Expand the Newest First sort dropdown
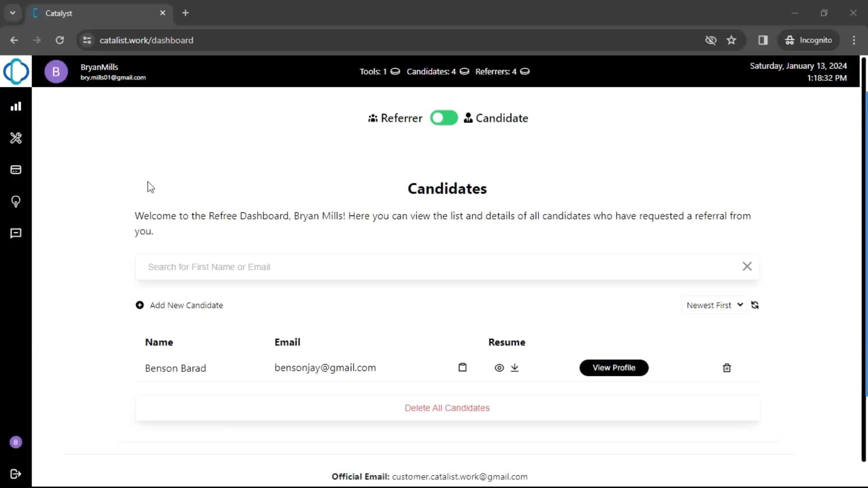868x488 pixels. click(x=713, y=305)
